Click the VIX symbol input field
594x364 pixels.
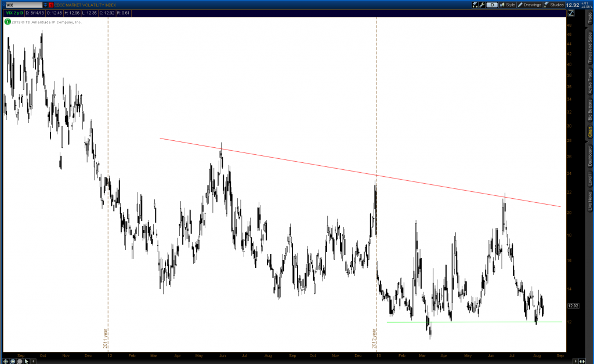click(23, 5)
